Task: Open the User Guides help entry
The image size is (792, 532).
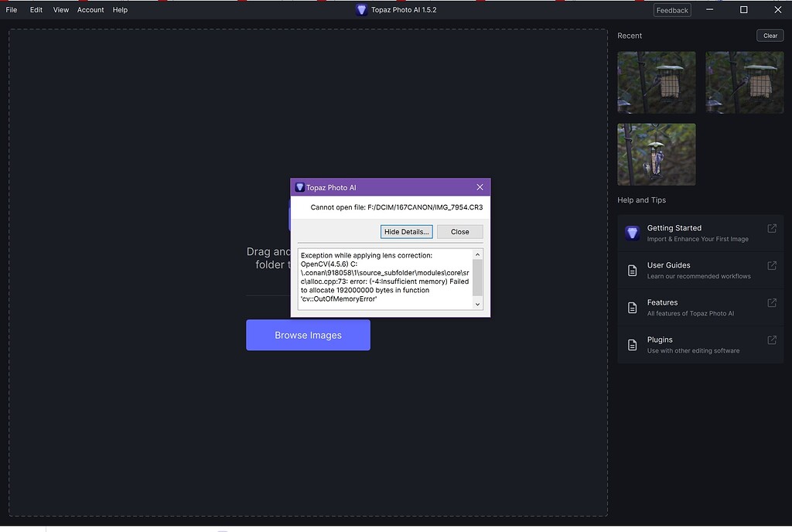Action: click(x=700, y=271)
